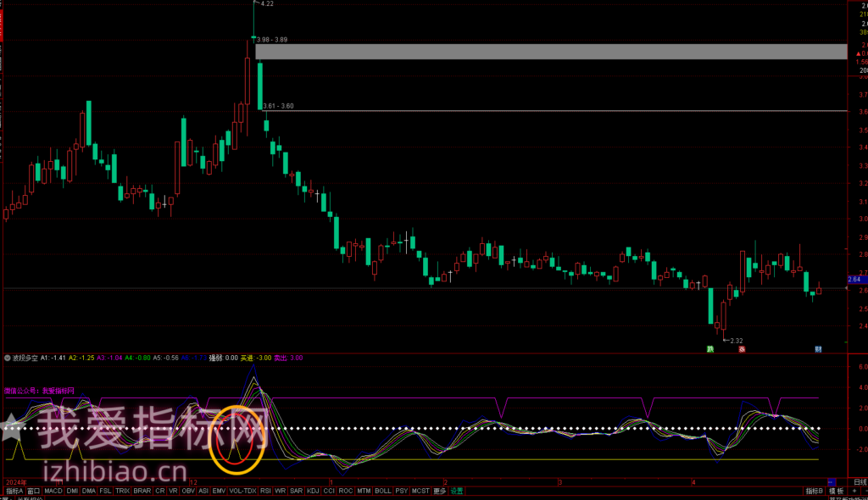Image resolution: width=868 pixels, height=500 pixels.
Task: Click the blue 2.64 current price tag
Action: click(856, 280)
